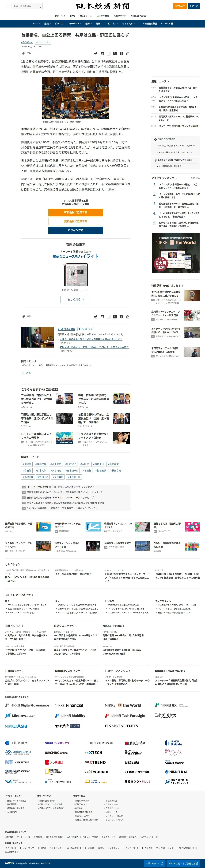Open the hamburger menu
205x868 pixels.
[x=8, y=6]
